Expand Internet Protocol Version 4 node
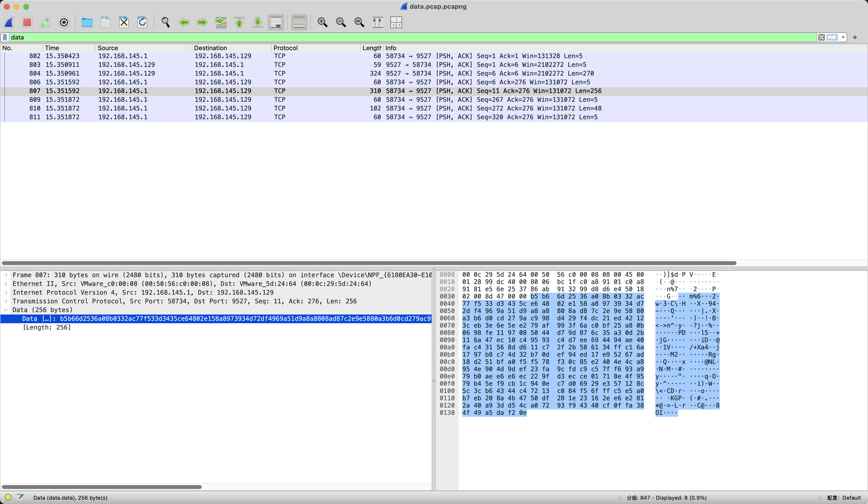The height and width of the screenshot is (504, 868). pyautogui.click(x=6, y=292)
